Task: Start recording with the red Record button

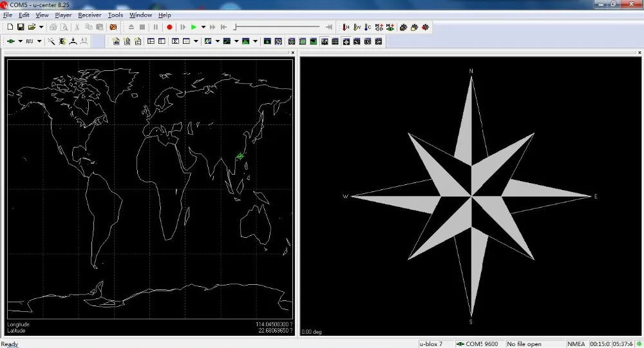Action: (x=169, y=27)
